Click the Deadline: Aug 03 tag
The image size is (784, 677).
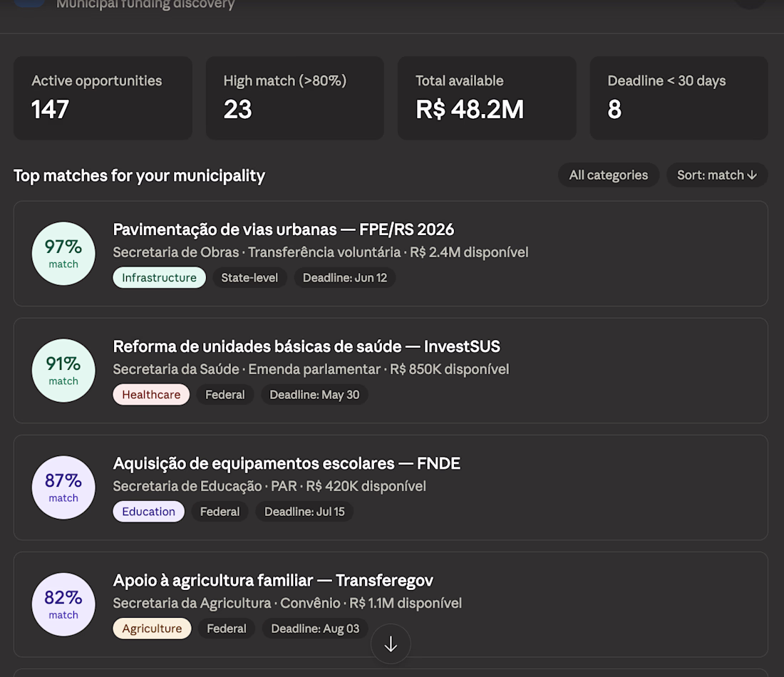point(315,629)
